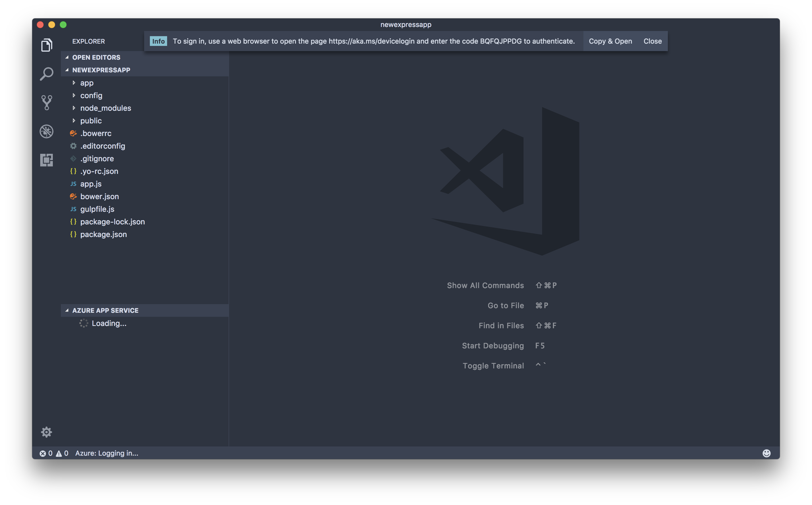This screenshot has height=505, width=812.
Task: Click Copy & Open button
Action: (x=610, y=41)
